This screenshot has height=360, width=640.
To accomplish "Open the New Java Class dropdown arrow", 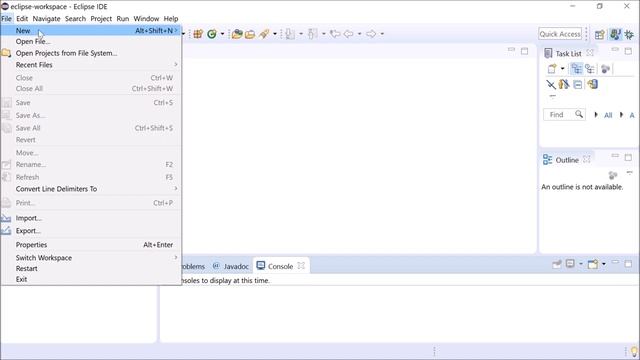I will click(x=222, y=34).
